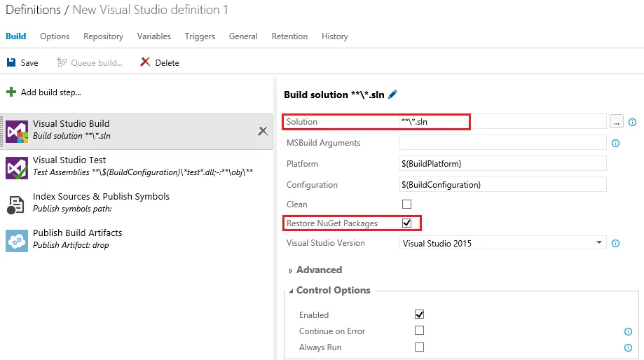
Task: Collapse the Control Options section
Action: click(291, 291)
